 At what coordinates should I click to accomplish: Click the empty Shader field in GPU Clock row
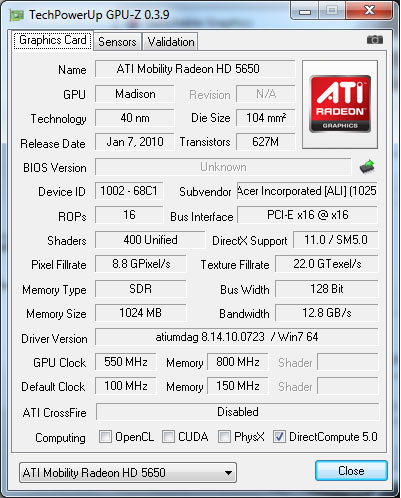coord(348,362)
